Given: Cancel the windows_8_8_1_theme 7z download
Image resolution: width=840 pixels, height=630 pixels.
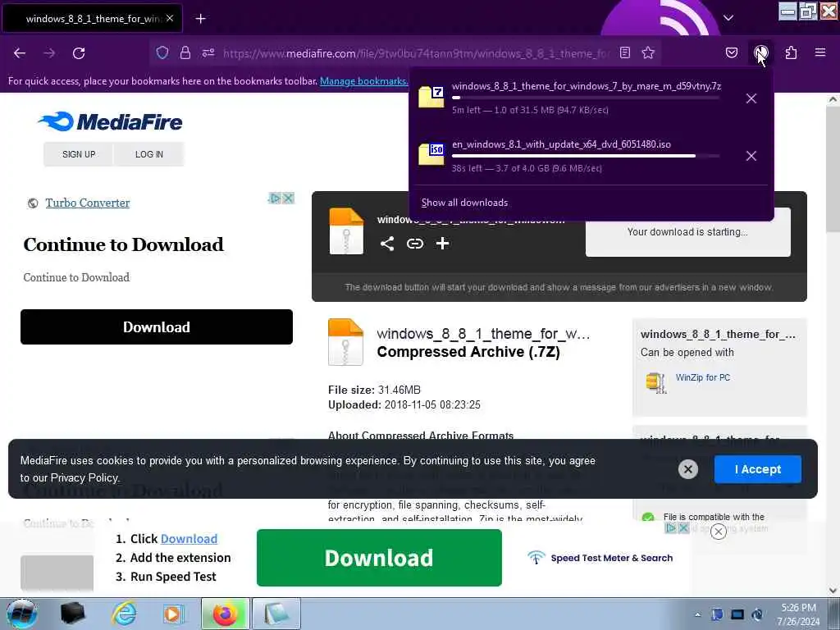Looking at the screenshot, I should (751, 98).
